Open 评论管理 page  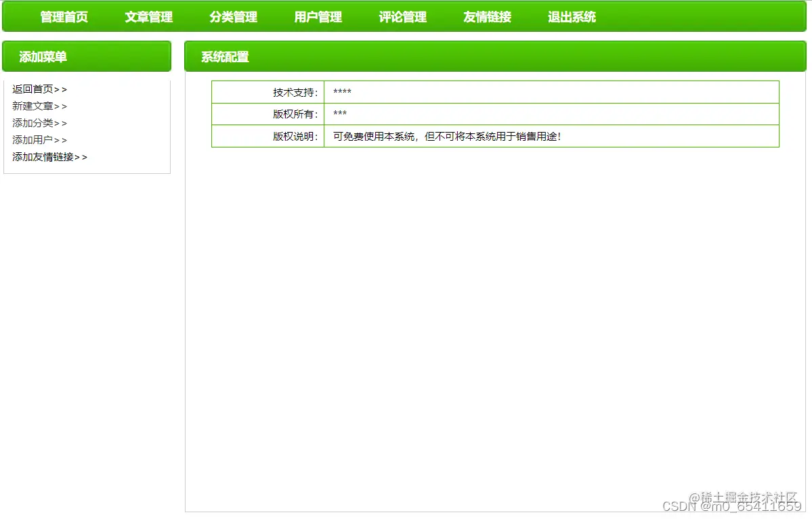click(403, 17)
